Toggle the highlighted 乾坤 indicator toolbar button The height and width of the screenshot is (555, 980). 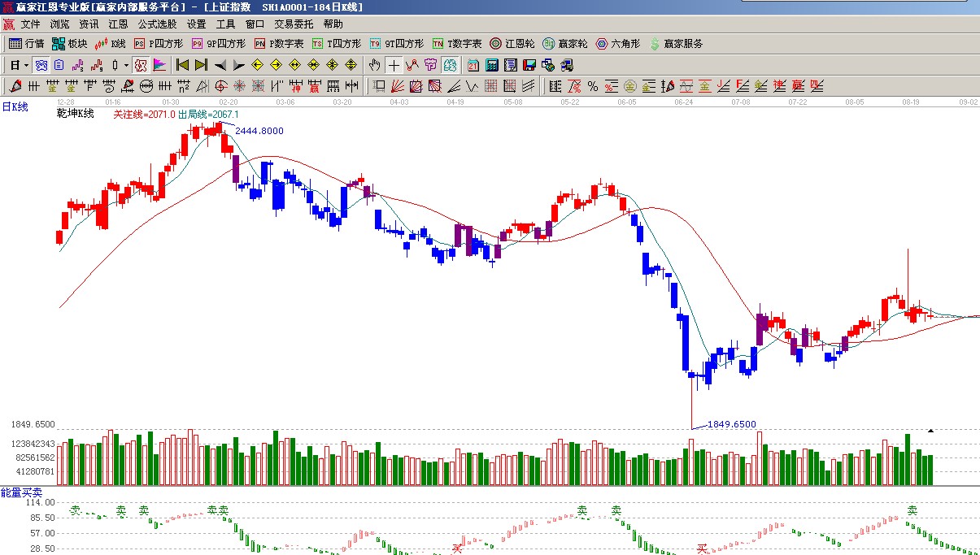point(140,65)
